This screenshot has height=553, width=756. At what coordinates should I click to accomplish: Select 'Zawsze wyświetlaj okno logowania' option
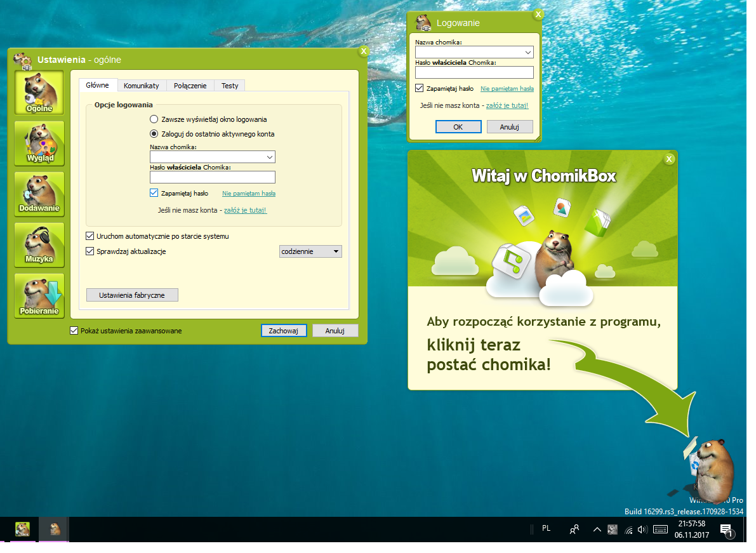pyautogui.click(x=154, y=119)
